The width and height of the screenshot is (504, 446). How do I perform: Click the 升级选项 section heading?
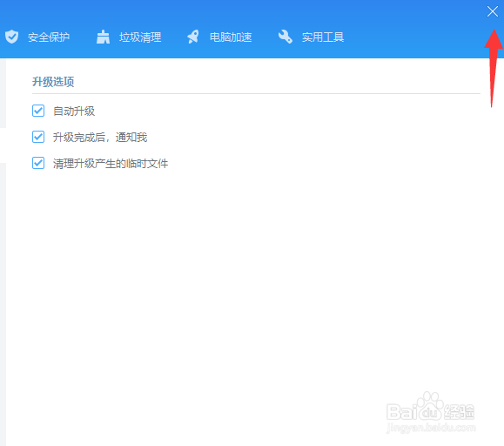coord(53,82)
